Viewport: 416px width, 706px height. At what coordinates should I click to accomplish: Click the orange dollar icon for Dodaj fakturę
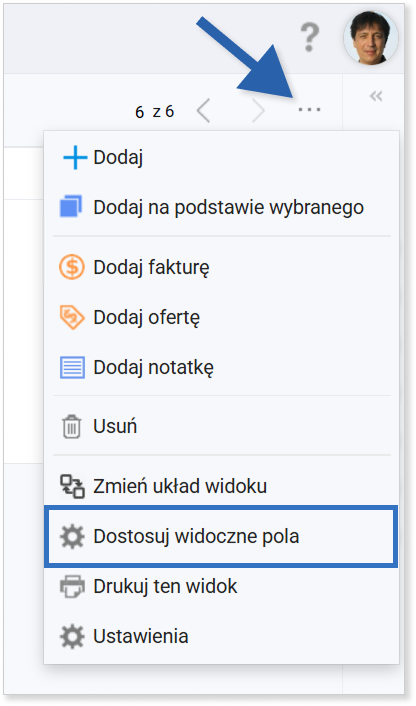(72, 267)
